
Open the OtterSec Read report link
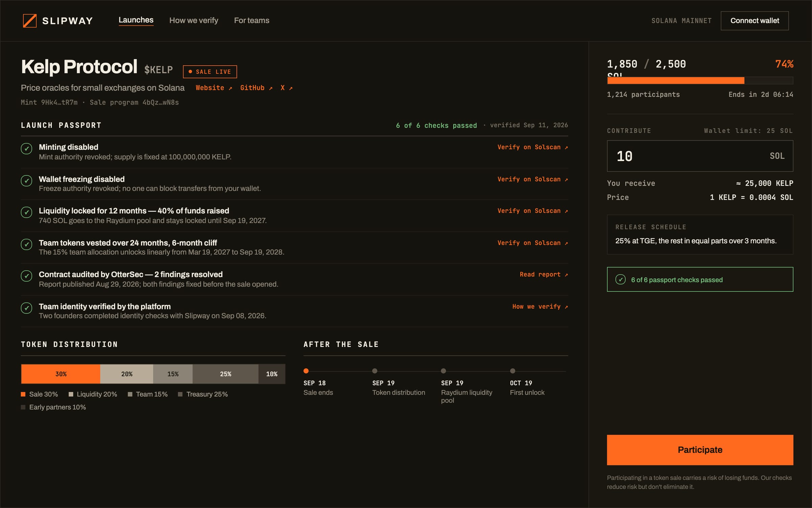[x=544, y=274]
